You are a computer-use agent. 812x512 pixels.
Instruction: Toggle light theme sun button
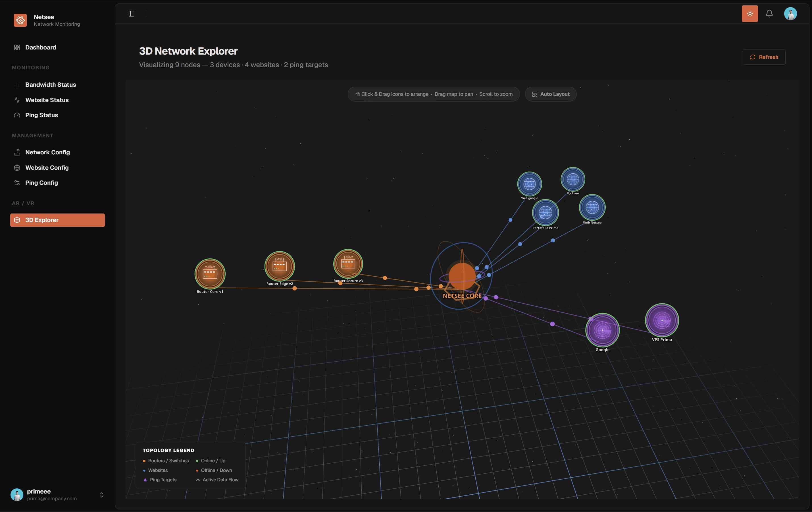coord(749,13)
